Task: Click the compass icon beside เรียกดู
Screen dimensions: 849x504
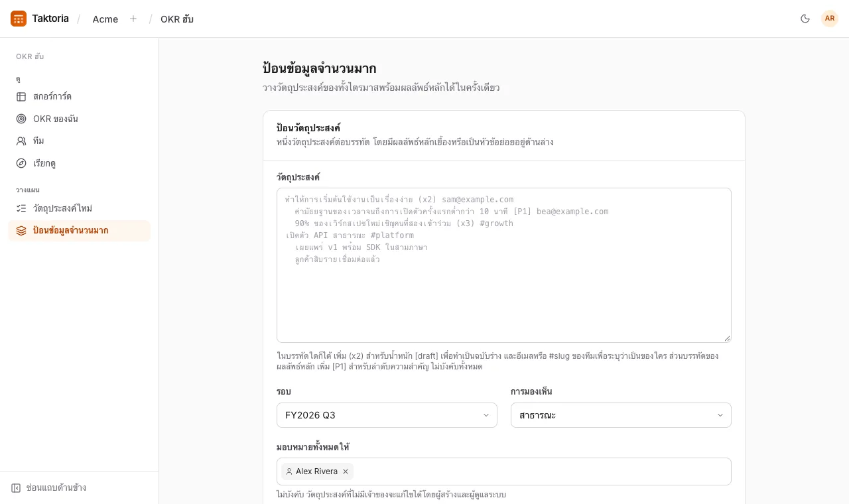Action: 21,163
